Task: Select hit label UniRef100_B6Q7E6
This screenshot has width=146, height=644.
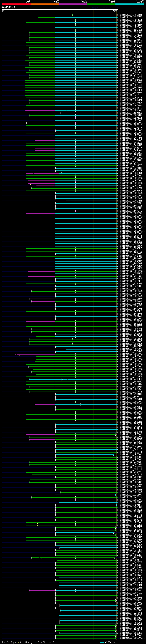Action: (131, 633)
